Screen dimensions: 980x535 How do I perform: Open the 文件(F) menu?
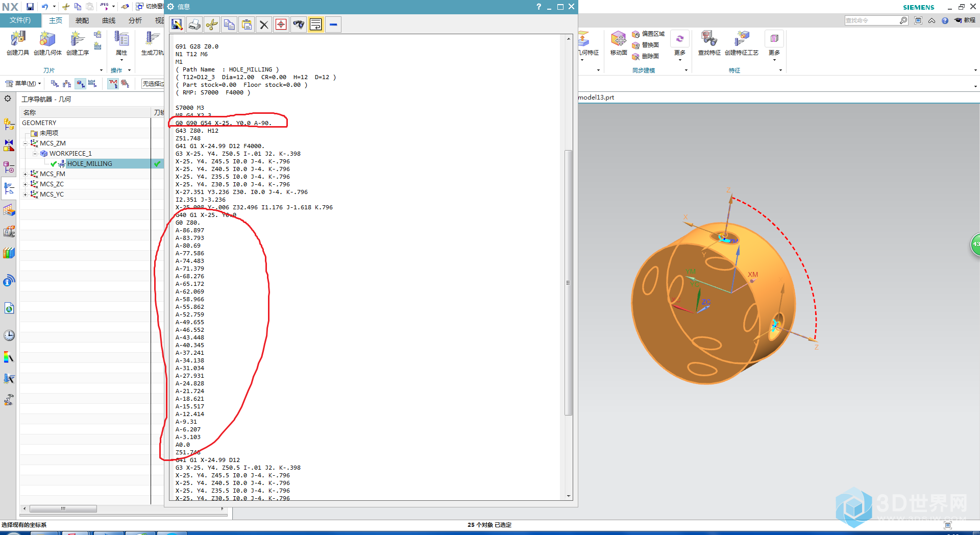(x=20, y=20)
